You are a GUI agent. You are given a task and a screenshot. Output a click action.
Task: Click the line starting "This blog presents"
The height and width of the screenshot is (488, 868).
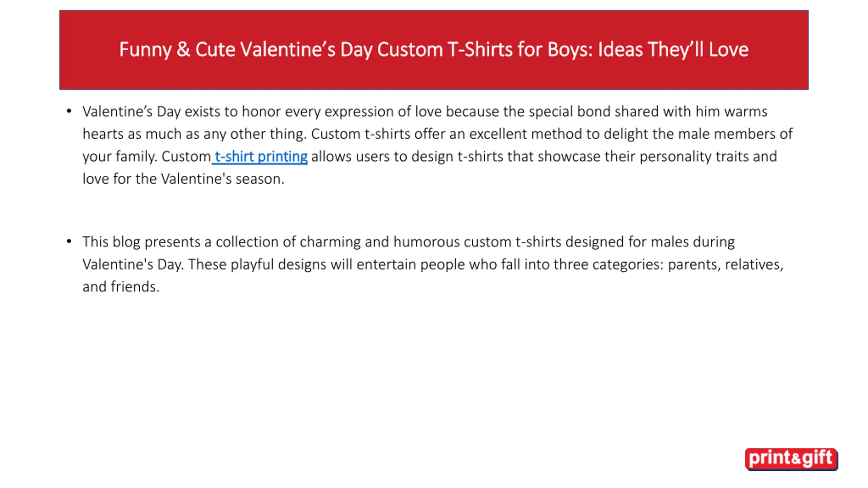pyautogui.click(x=409, y=242)
